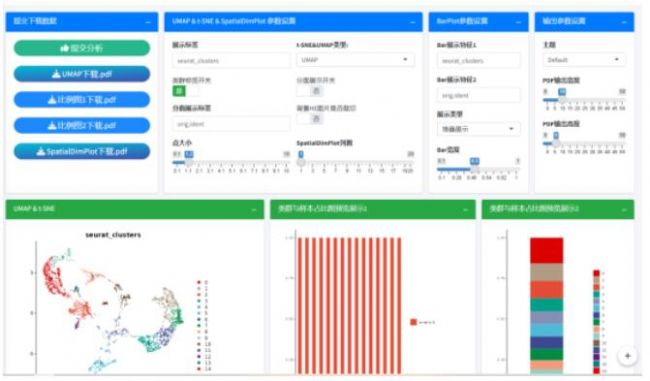Click the round plus floating button

(628, 356)
